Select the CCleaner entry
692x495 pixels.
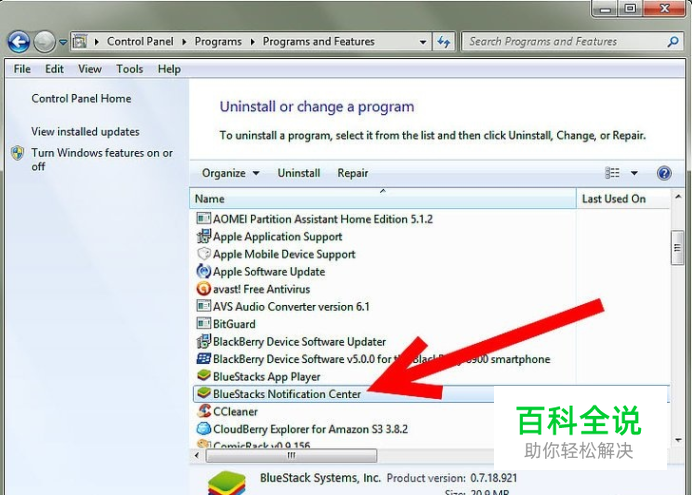pos(235,412)
